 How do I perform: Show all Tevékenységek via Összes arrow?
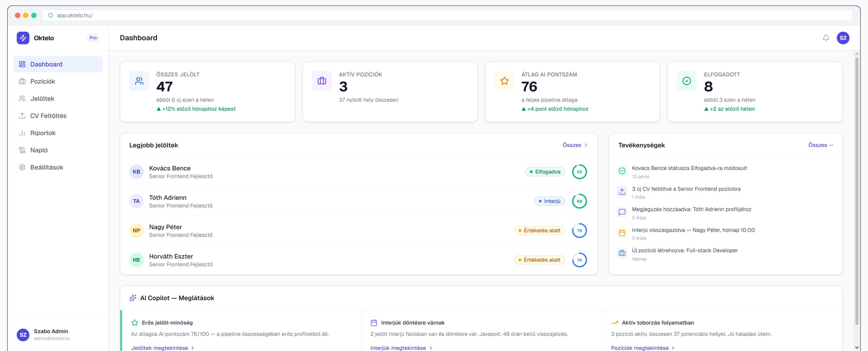pos(821,145)
